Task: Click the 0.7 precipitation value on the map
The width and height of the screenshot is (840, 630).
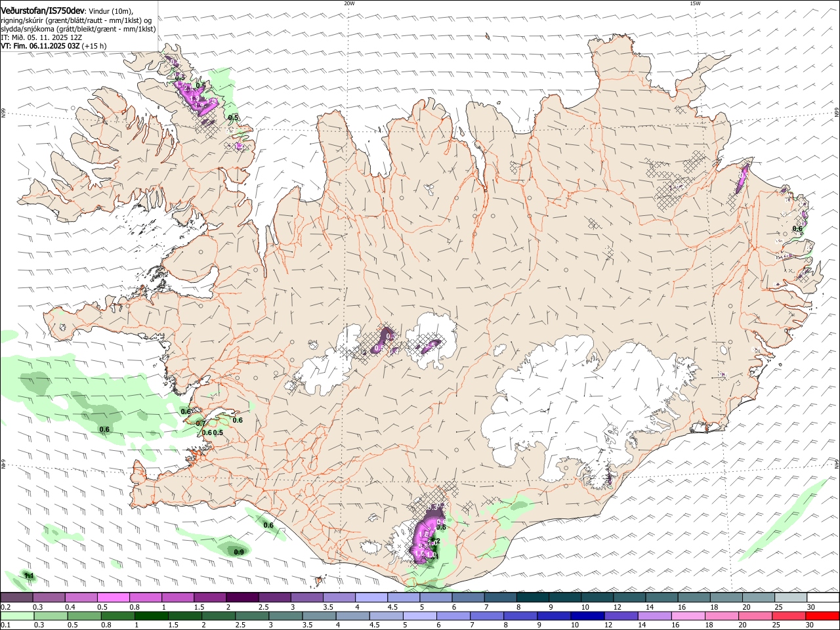Action: (201, 424)
